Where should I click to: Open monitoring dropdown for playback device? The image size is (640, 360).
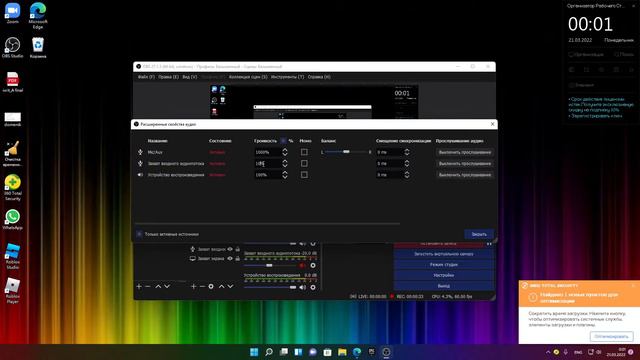coord(464,175)
